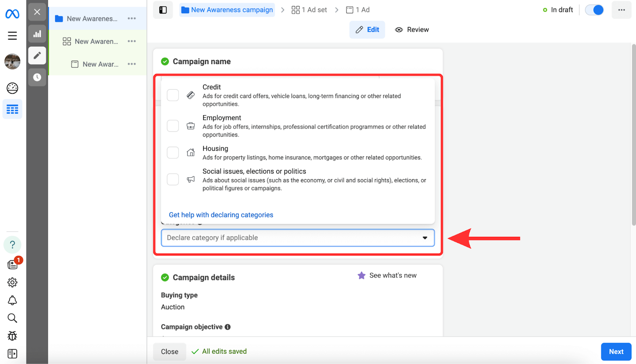The width and height of the screenshot is (636, 364).
Task: Click the bug report icon
Action: pyautogui.click(x=12, y=336)
